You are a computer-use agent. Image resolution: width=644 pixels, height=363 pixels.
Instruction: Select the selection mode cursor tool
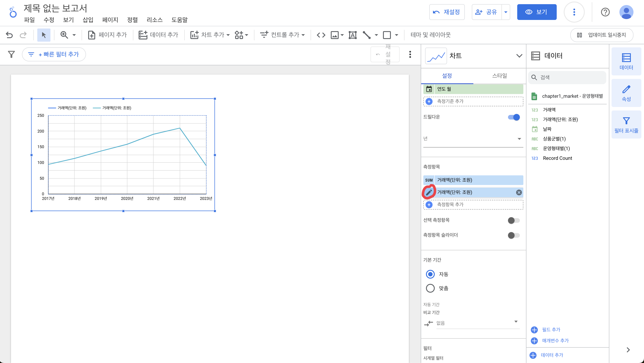tap(44, 35)
